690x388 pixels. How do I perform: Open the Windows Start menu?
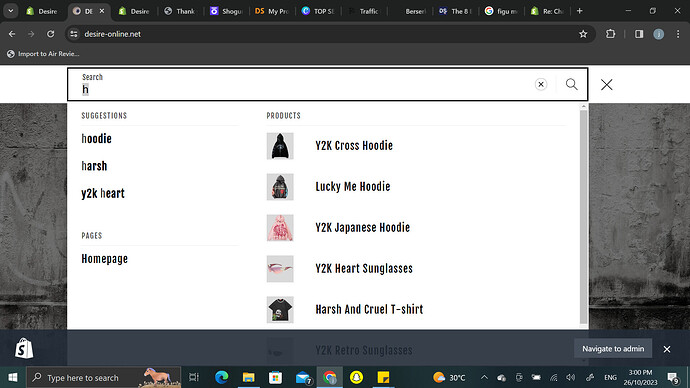click(13, 377)
